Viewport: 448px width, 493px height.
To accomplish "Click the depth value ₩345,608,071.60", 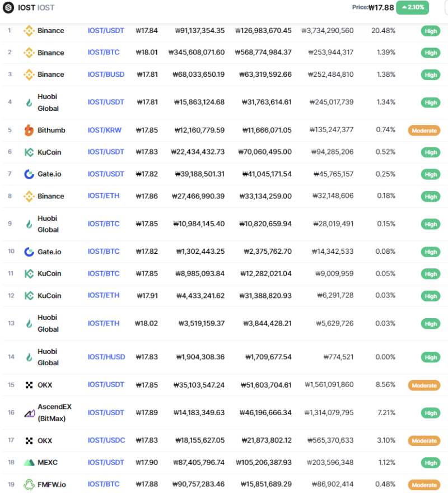I will pyautogui.click(x=197, y=52).
